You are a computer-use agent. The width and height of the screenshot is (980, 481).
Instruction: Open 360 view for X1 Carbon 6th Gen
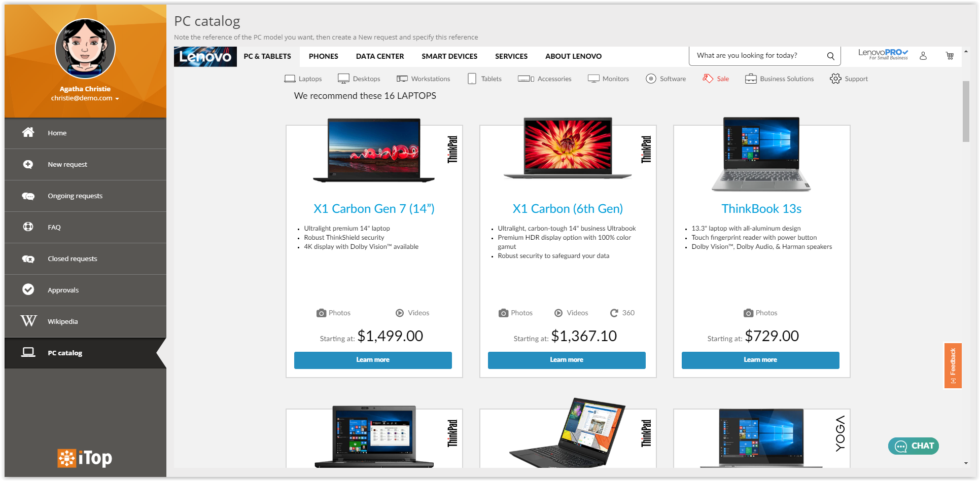[x=622, y=313]
